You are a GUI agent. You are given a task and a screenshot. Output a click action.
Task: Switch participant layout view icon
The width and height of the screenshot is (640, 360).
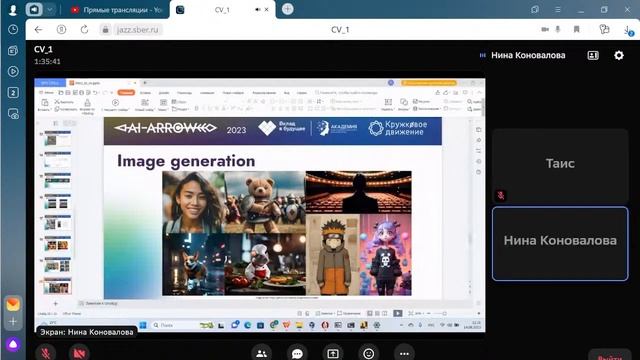pyautogui.click(x=593, y=55)
